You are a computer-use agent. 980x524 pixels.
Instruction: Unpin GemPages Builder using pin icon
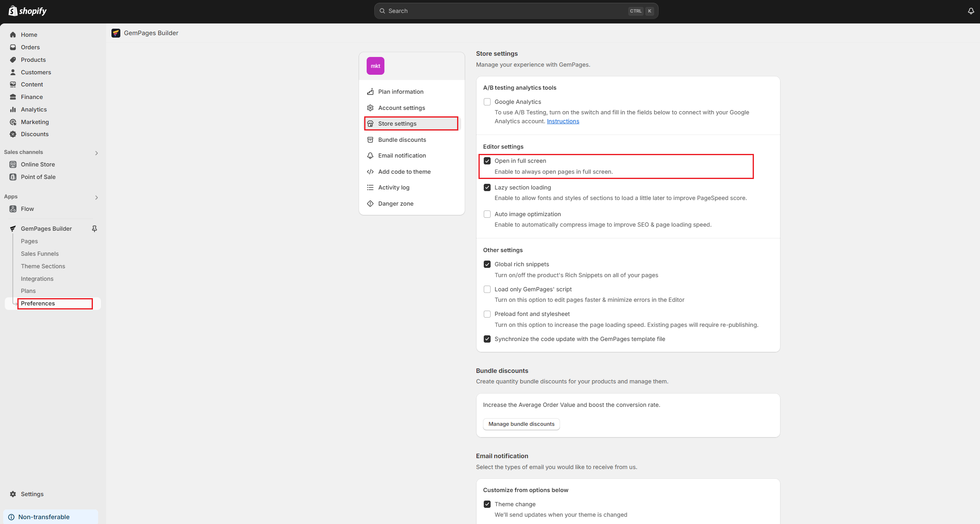(94, 229)
